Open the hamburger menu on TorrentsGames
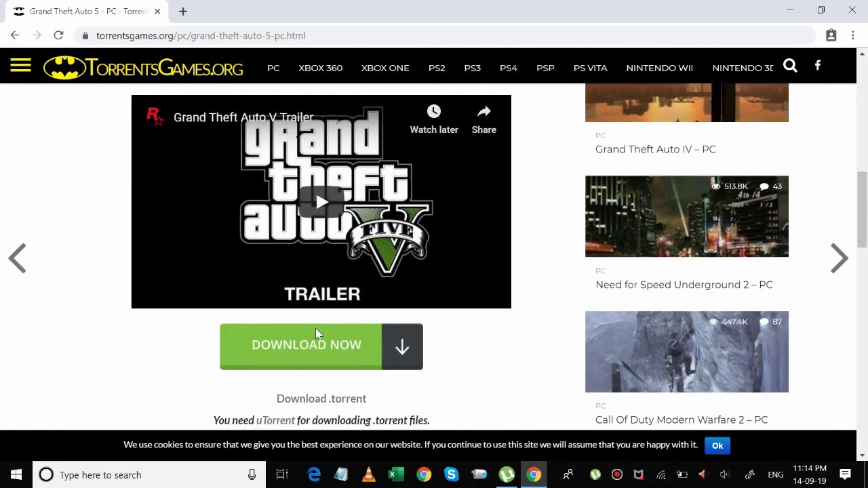Screen dimensions: 868x488 point(20,66)
